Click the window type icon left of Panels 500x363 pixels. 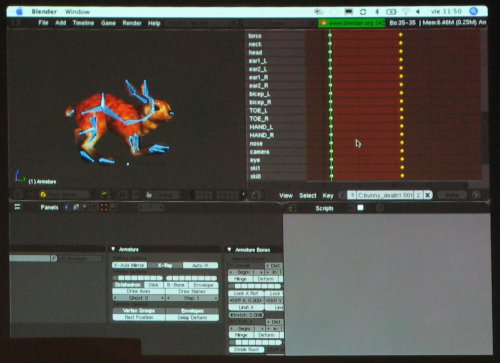17,207
